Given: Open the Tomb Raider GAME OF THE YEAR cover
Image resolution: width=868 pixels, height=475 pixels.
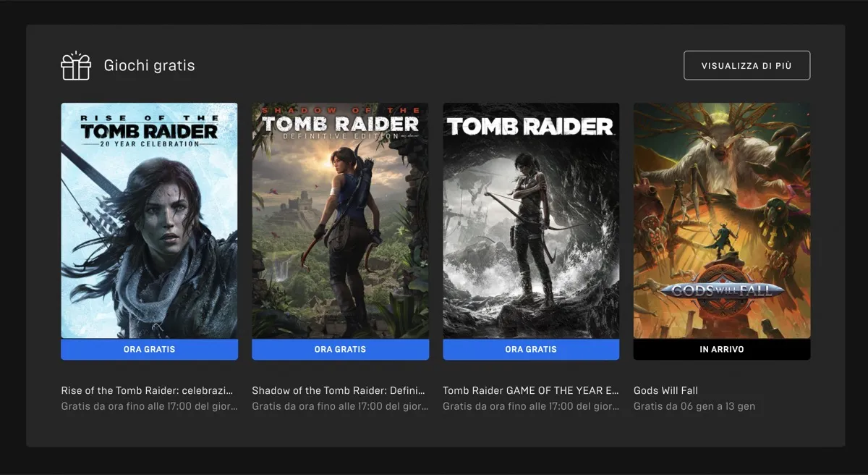Looking at the screenshot, I should (x=530, y=221).
